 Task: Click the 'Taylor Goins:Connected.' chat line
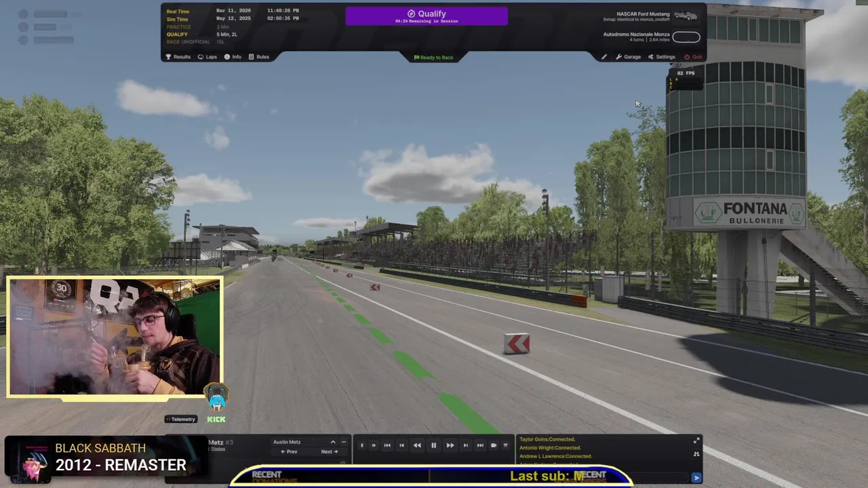point(547,439)
